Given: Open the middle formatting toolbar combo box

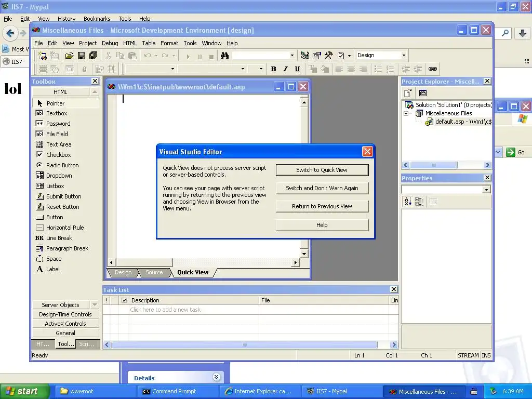Looking at the screenshot, I should point(243,69).
